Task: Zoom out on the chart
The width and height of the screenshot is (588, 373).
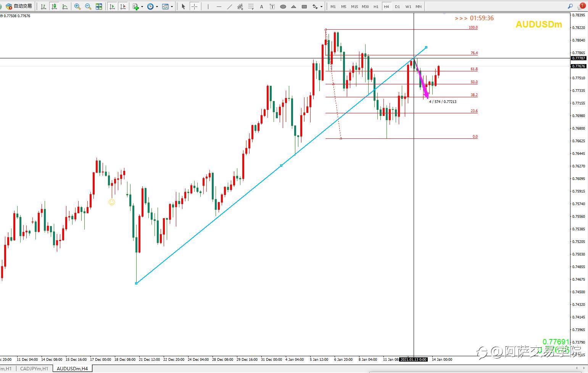Action: pyautogui.click(x=88, y=6)
